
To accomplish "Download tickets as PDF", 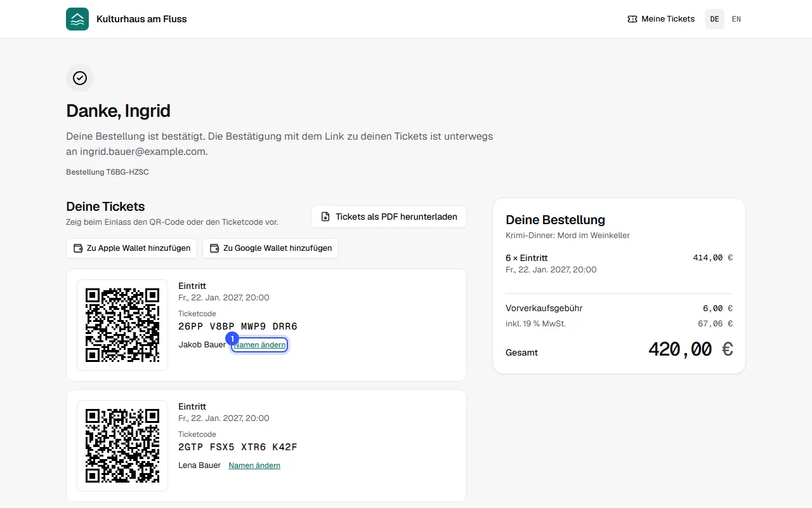I will click(389, 217).
